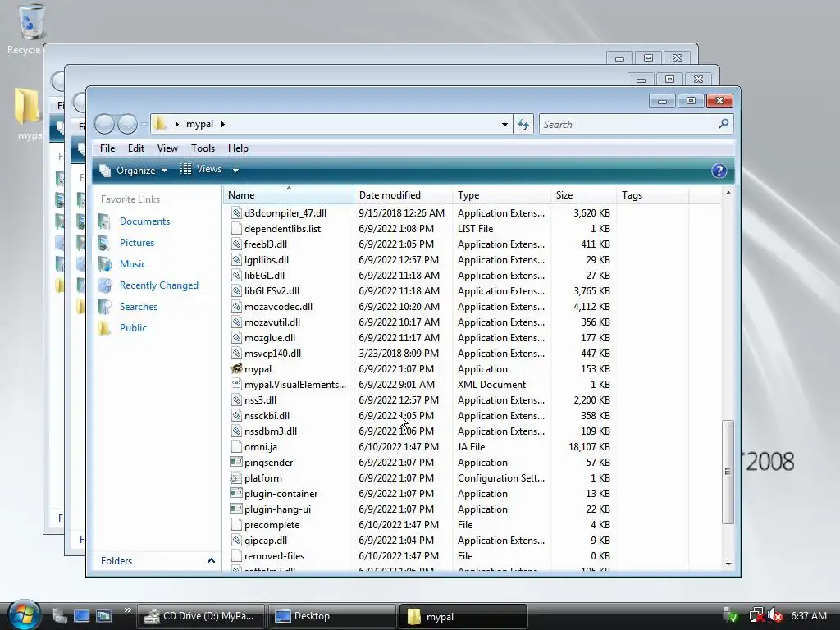Click the Show Desktop quick launch icon
This screenshot has height=630, width=840.
coord(81,616)
